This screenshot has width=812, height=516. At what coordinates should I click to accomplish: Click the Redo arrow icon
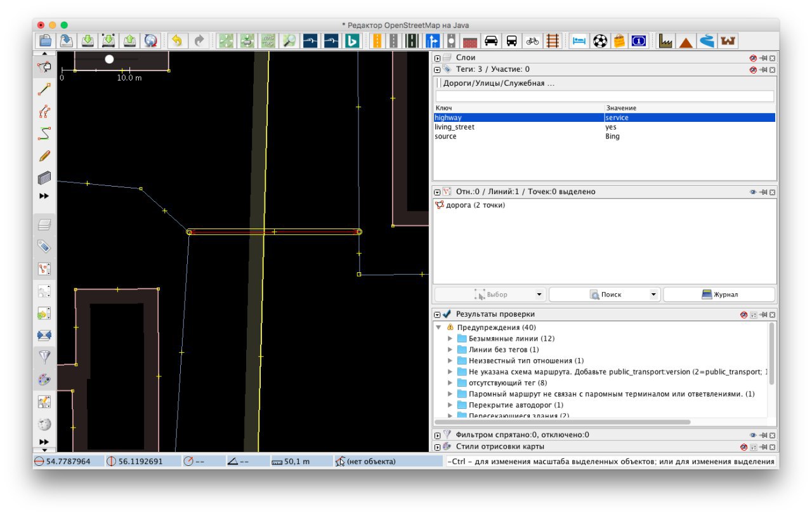[x=199, y=41]
